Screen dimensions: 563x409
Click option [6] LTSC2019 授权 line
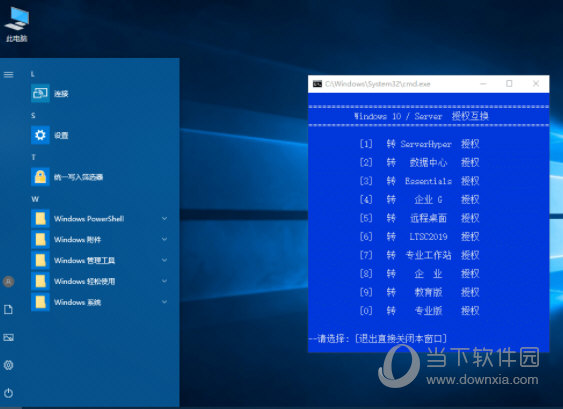coord(419,237)
